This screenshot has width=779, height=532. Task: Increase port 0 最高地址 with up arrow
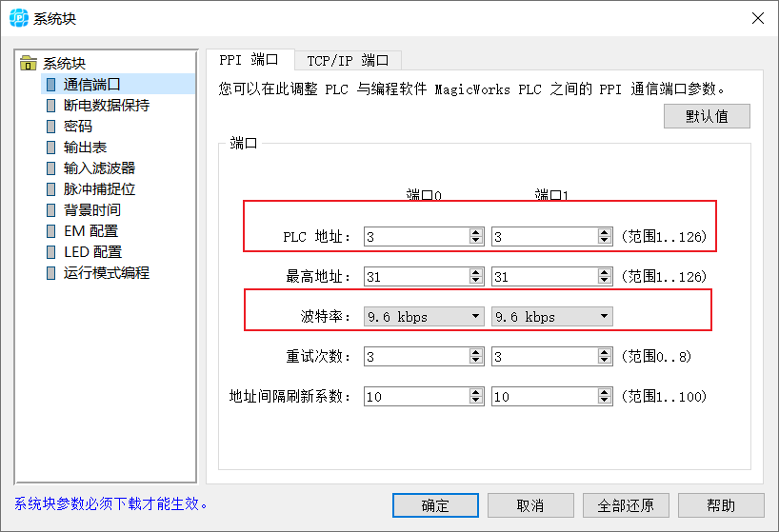point(476,272)
